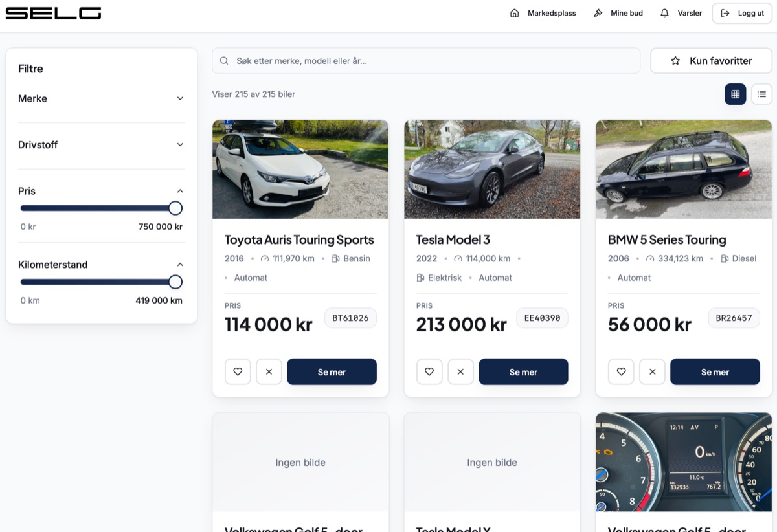
Task: Focus the car search field
Action: coord(426,61)
